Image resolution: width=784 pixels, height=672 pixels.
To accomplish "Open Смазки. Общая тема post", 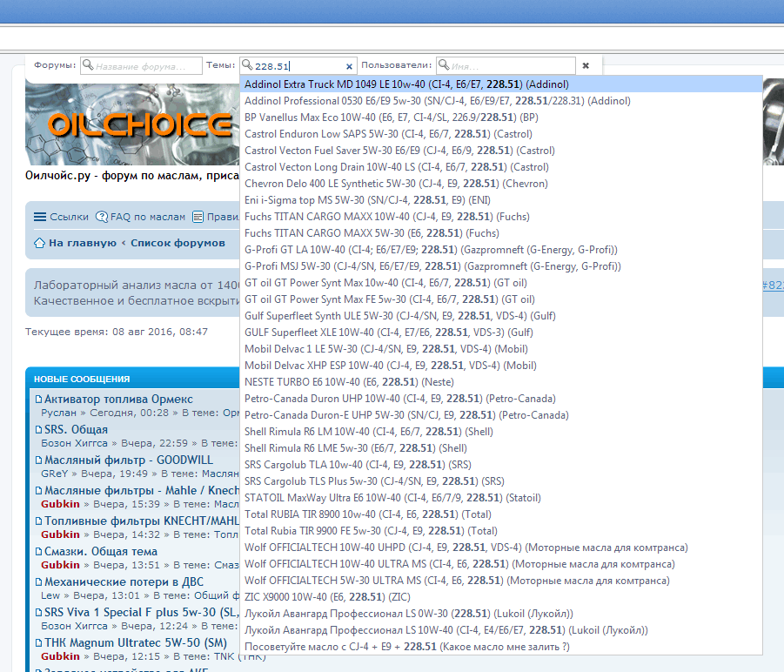I will (101, 552).
